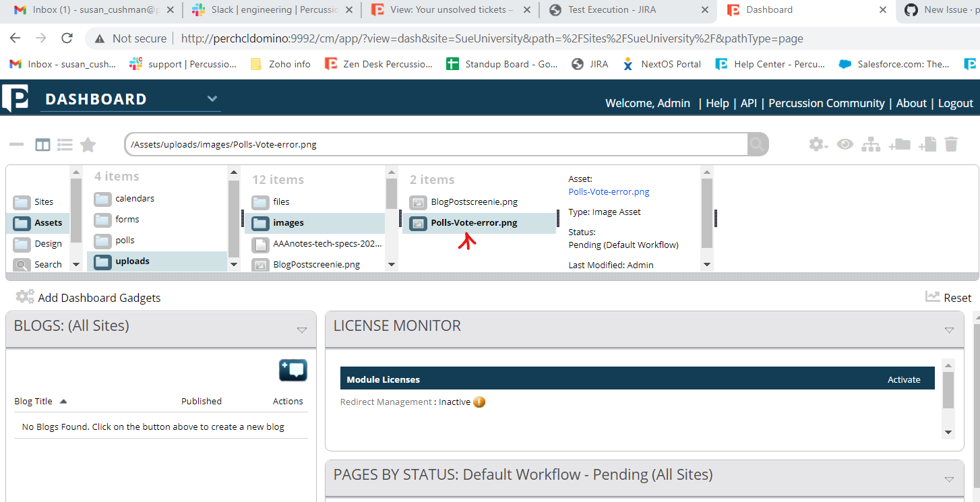Screen dimensions: 980x502
Task: Click the Percussion logo icon
Action: [x=16, y=98]
